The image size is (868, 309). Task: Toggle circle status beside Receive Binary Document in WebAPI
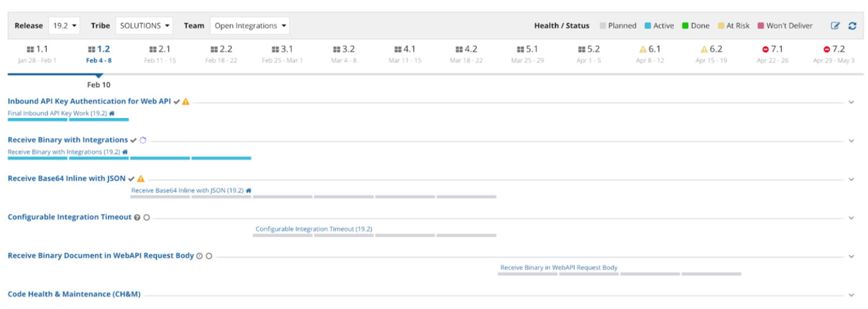click(x=209, y=256)
